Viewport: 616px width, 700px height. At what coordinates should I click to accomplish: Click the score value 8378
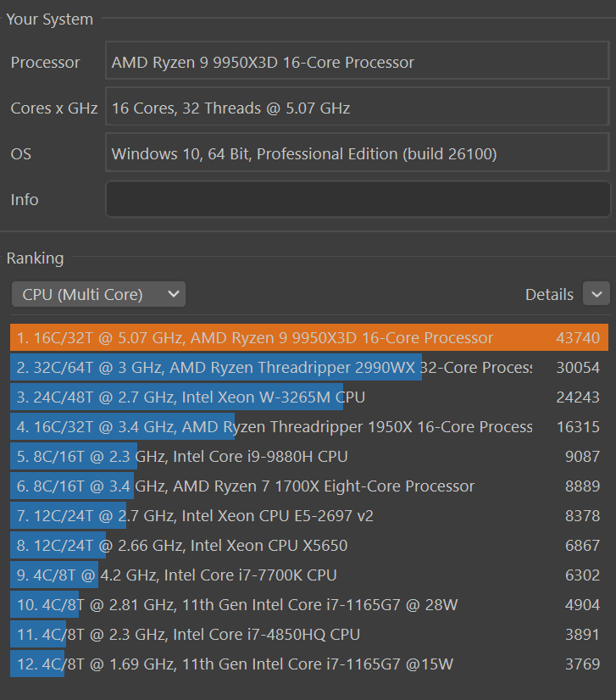click(582, 515)
